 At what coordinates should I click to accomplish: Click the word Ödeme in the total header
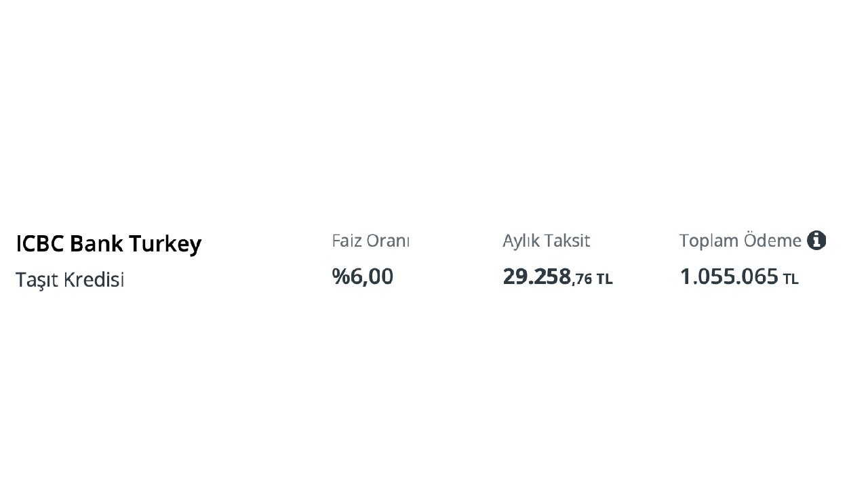click(772, 241)
